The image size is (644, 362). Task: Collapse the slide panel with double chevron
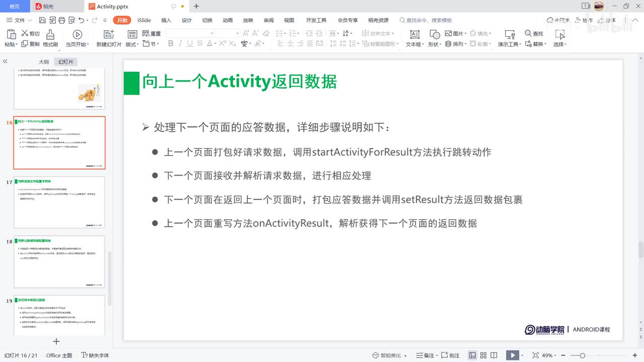point(5,61)
